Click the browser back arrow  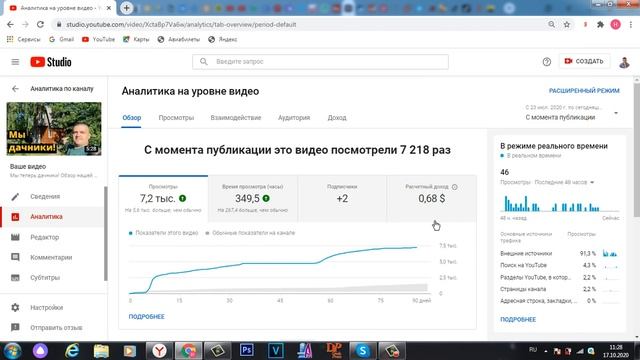[x=10, y=24]
